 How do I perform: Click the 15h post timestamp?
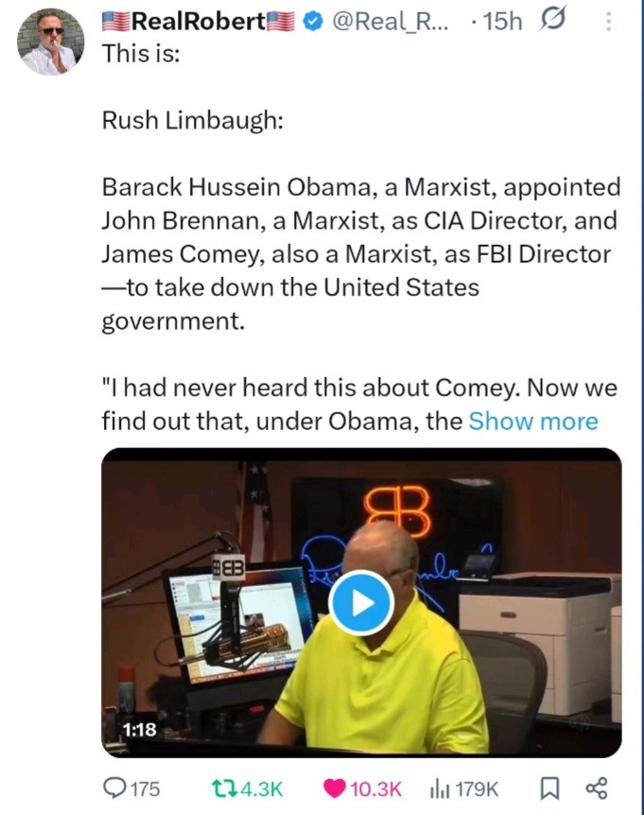(x=501, y=21)
